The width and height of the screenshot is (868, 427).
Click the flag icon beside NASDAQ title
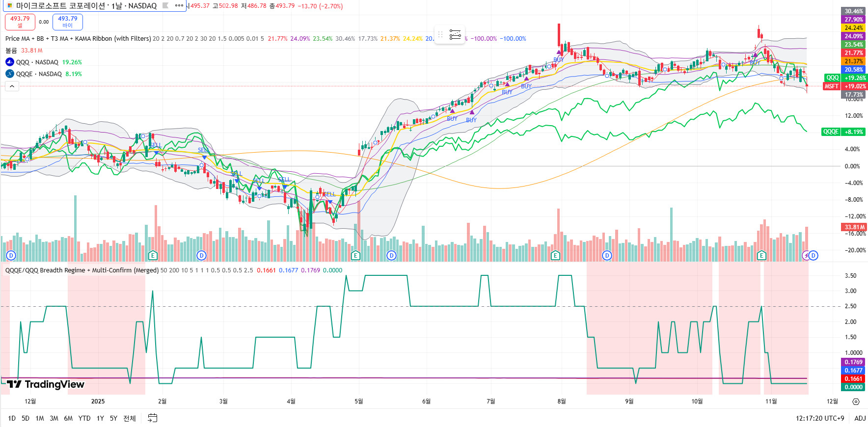[165, 6]
